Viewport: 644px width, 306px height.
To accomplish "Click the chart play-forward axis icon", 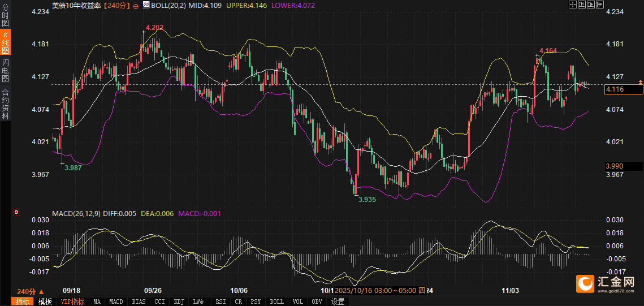I will (x=591, y=5).
